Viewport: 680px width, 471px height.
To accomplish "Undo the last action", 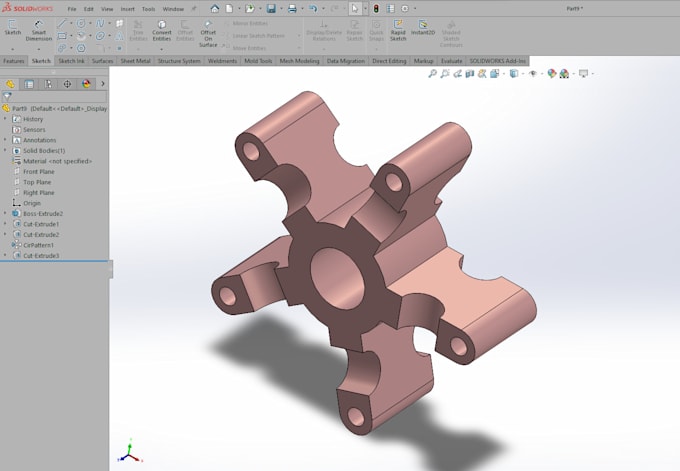I will point(313,8).
